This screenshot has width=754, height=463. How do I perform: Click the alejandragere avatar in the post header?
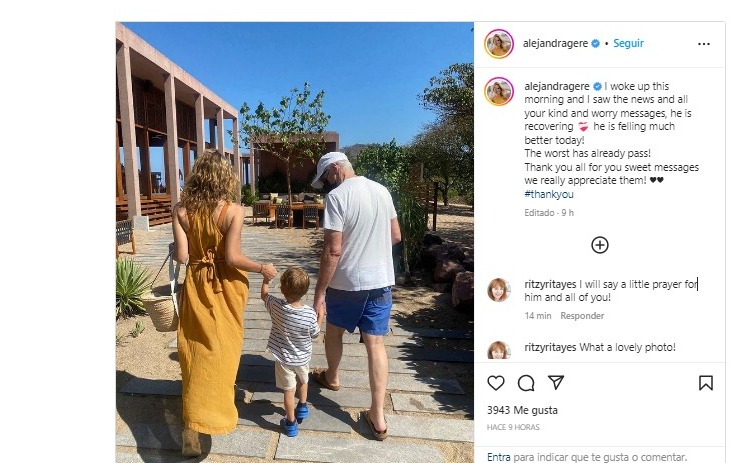(499, 44)
